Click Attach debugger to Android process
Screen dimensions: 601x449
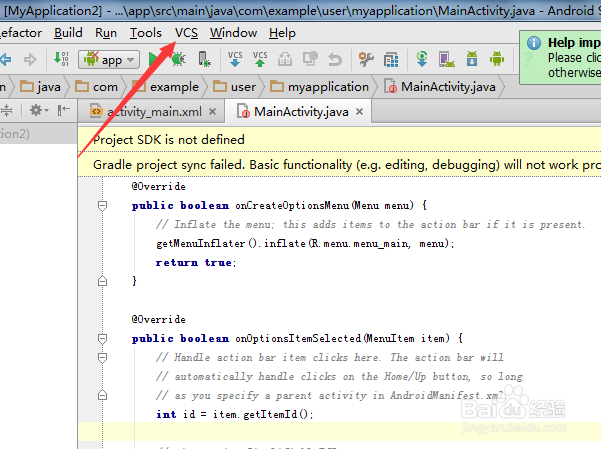[204, 59]
